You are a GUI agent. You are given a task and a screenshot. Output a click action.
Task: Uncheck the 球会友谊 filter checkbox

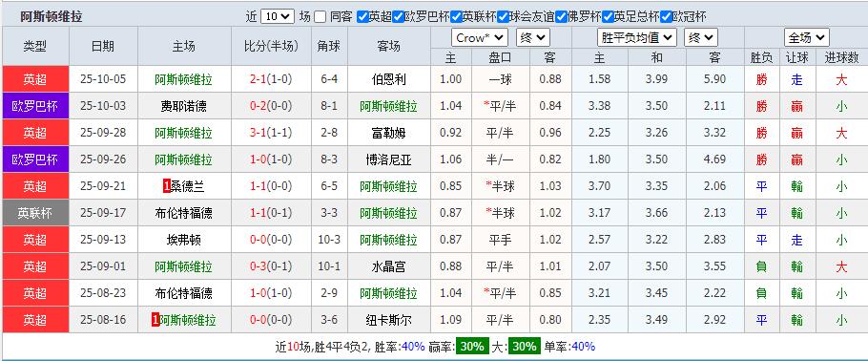point(503,16)
